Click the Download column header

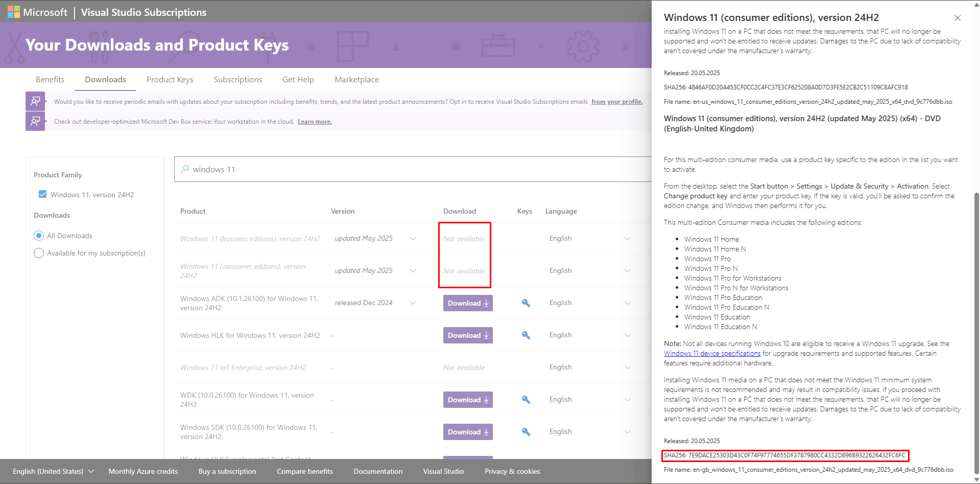tap(460, 211)
